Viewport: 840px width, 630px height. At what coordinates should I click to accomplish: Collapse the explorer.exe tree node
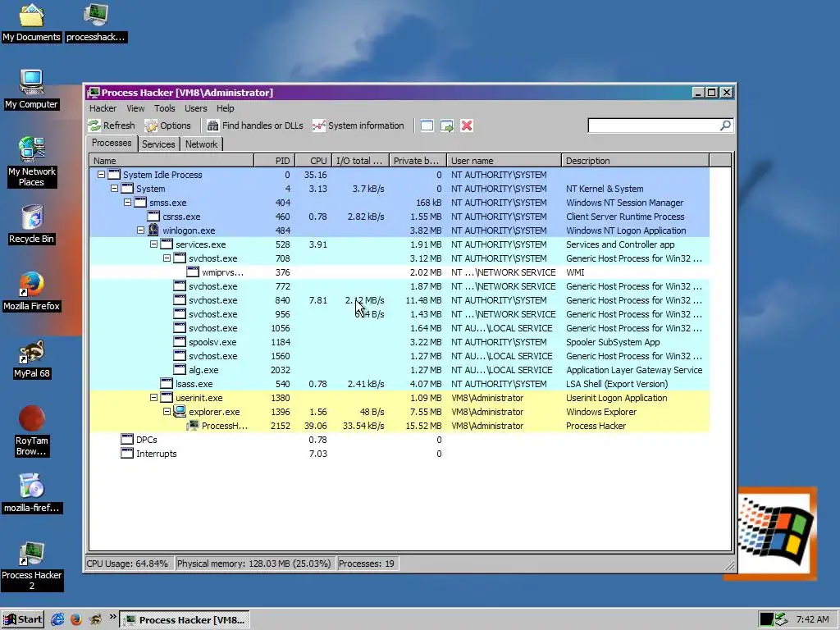tap(167, 412)
